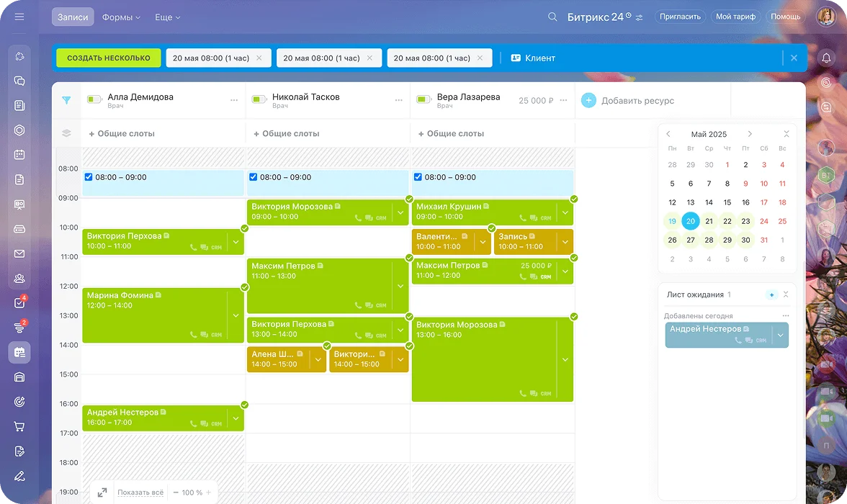Click the Пригласить button
847x504 pixels.
tap(680, 17)
